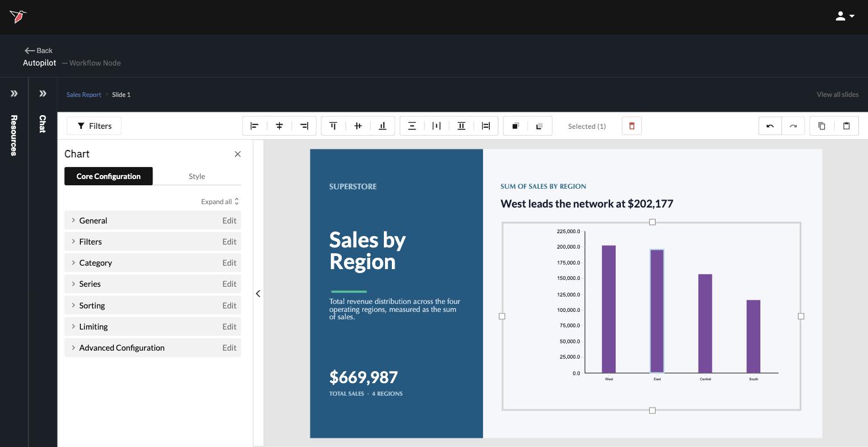Expand the Filters section chevron

[73, 241]
